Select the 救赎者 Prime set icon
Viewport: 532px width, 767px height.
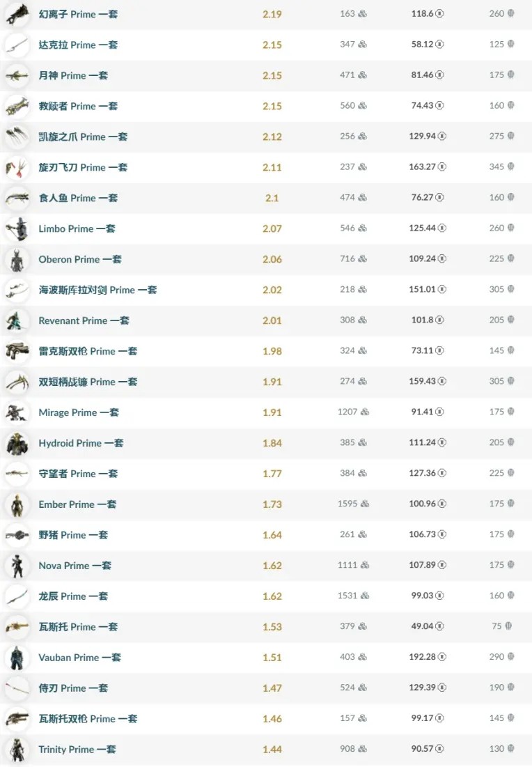(17, 106)
